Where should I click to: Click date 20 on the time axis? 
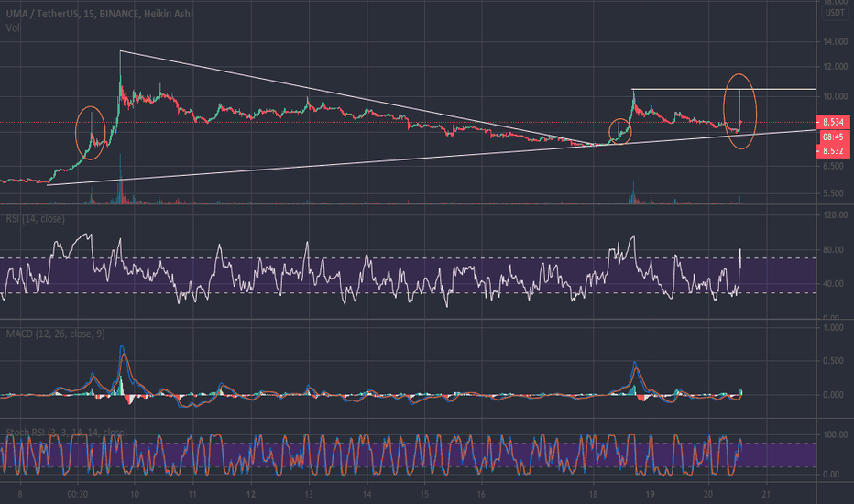[x=708, y=494]
